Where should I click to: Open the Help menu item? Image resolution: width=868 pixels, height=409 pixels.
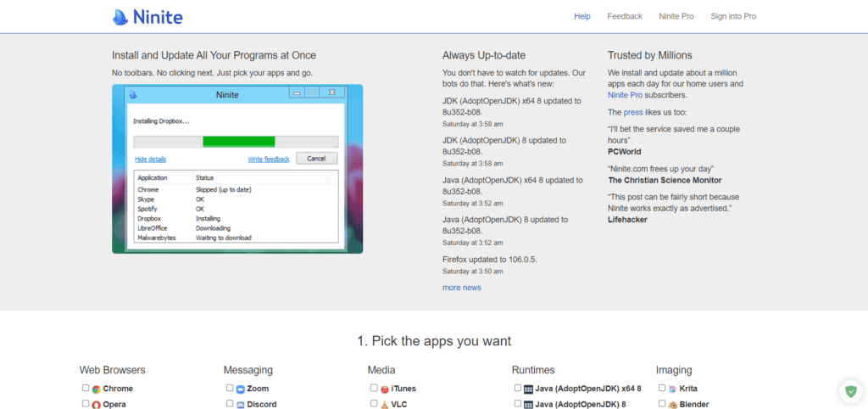point(582,16)
